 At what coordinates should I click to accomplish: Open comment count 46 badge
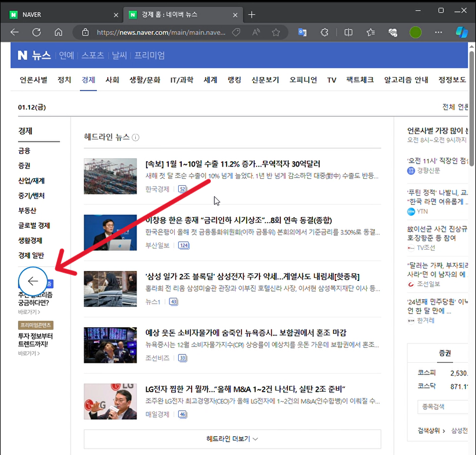(182, 414)
